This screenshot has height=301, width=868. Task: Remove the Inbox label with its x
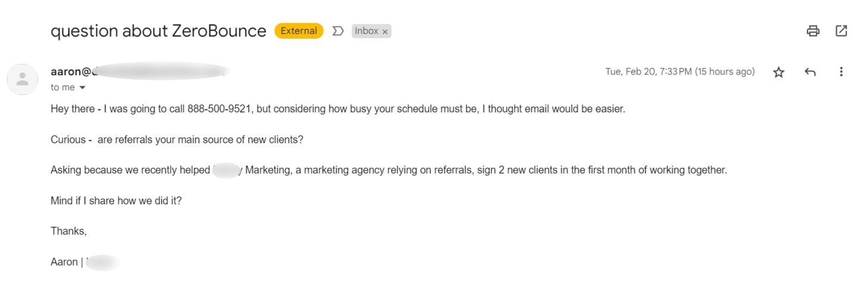pyautogui.click(x=385, y=32)
